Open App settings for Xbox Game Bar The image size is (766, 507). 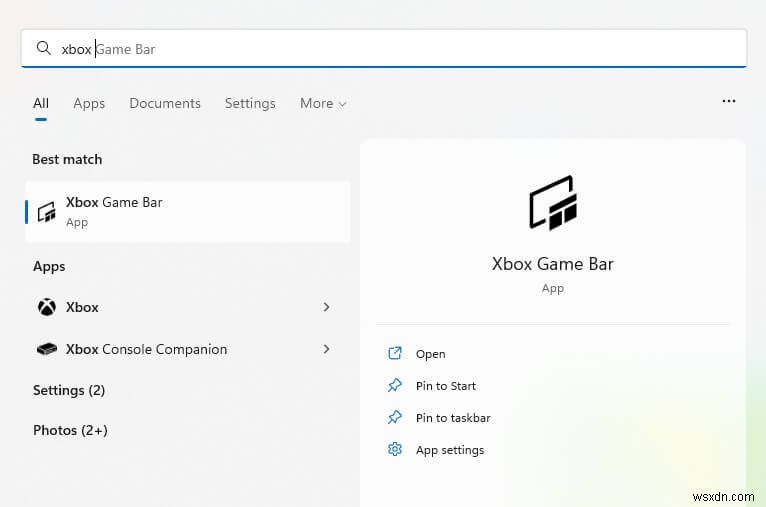(450, 450)
